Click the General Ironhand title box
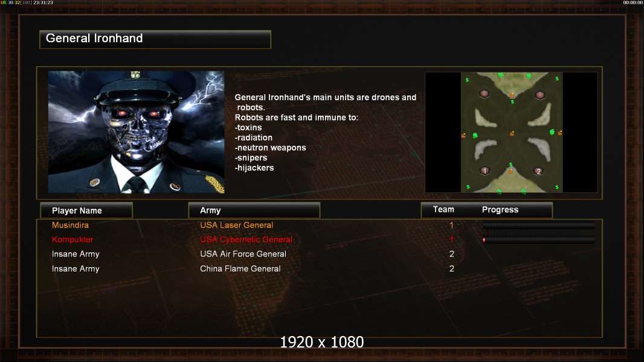Screen dimensions: 644x362 pyautogui.click(x=155, y=39)
